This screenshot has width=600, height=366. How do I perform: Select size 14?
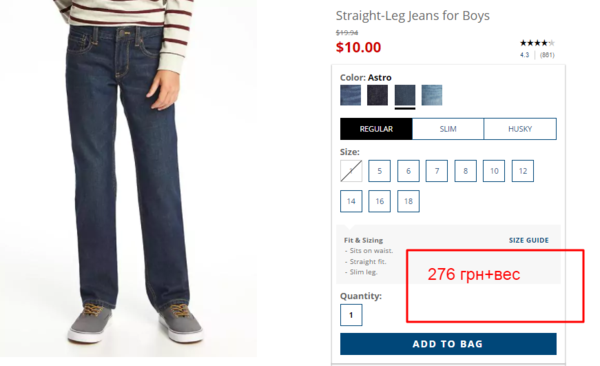point(351,201)
